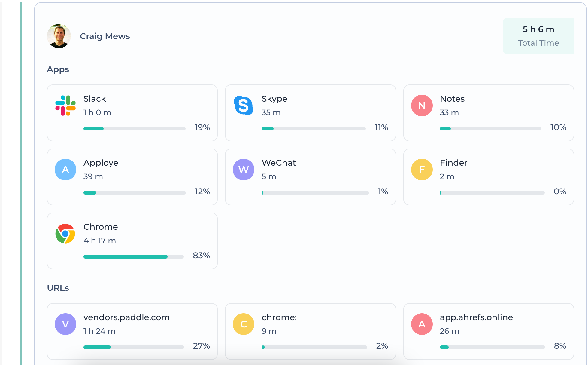Screen dimensions: 588x365
Task: Open Craig Mews profile photo
Action: click(x=59, y=36)
